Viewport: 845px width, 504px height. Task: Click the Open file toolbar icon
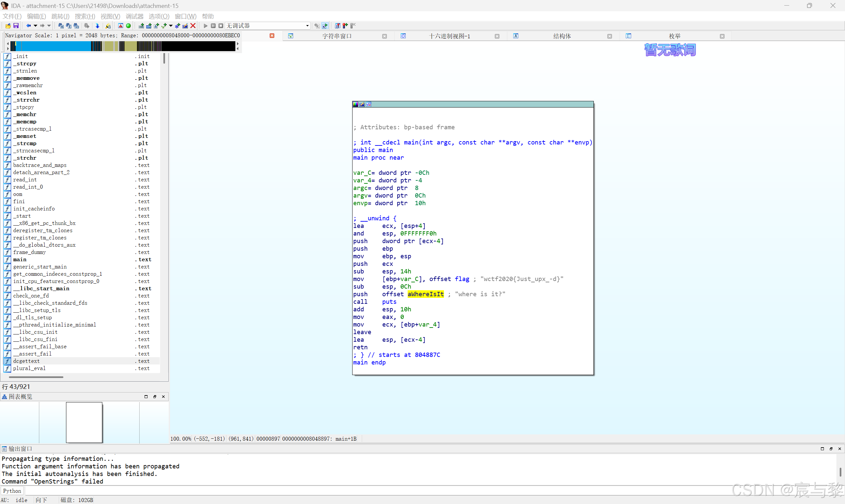[x=8, y=26]
